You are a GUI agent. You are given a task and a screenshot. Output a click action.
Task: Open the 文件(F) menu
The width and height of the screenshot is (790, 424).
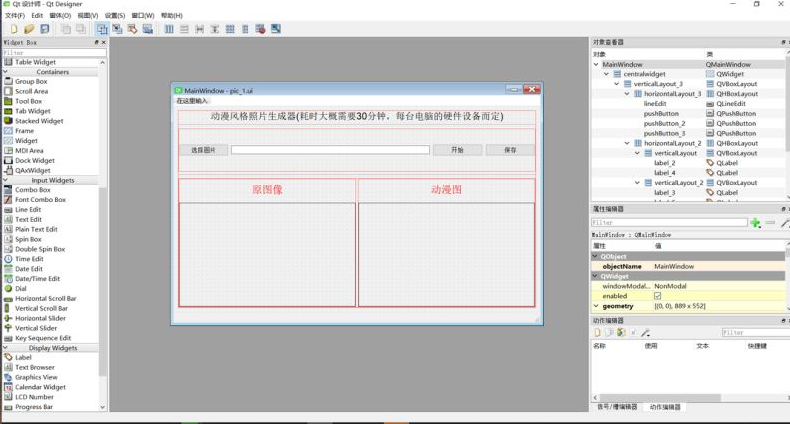coord(15,16)
